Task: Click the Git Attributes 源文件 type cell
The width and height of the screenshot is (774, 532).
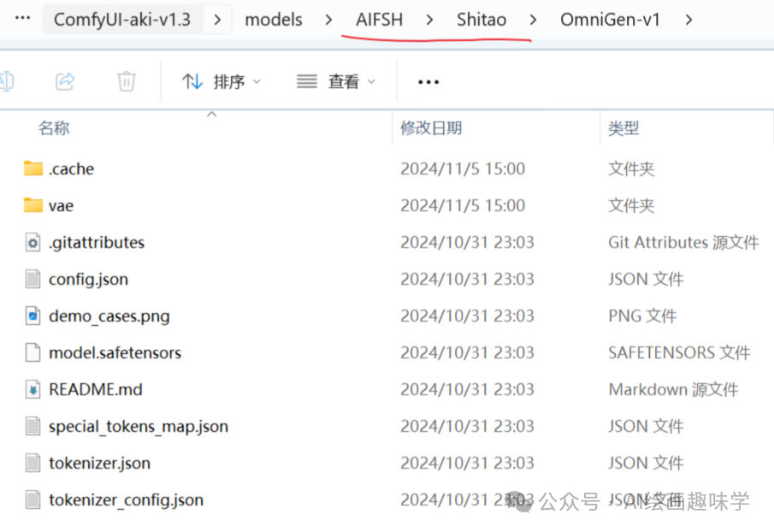Action: point(683,242)
